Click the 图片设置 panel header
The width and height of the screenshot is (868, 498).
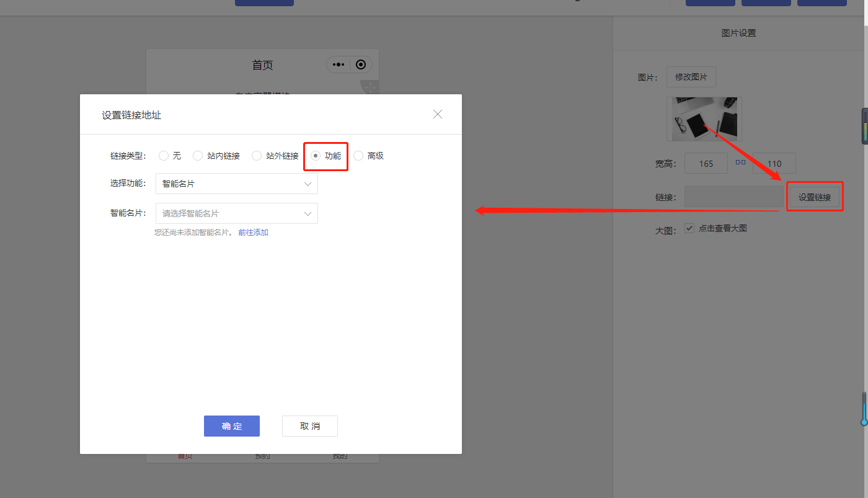pyautogui.click(x=739, y=33)
